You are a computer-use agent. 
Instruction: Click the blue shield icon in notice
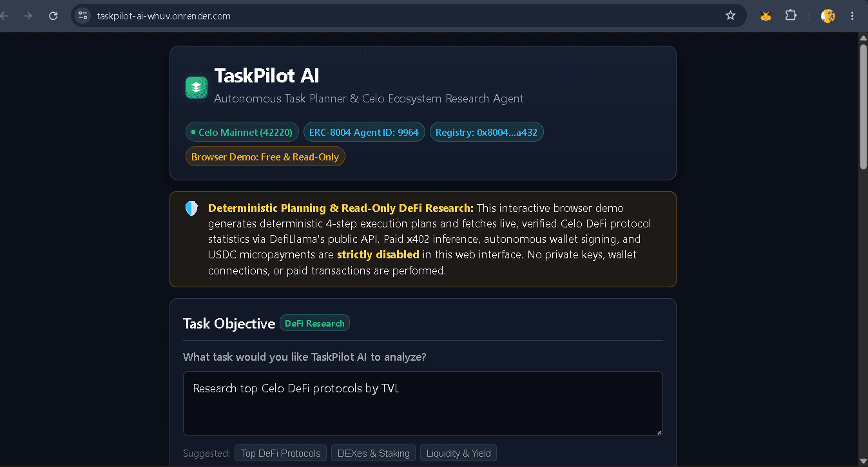(191, 208)
